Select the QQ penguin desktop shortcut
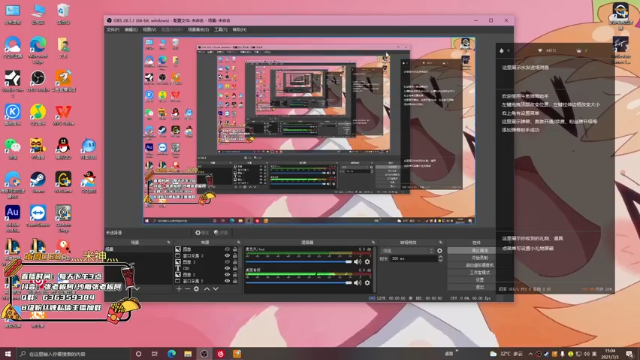 point(63,148)
